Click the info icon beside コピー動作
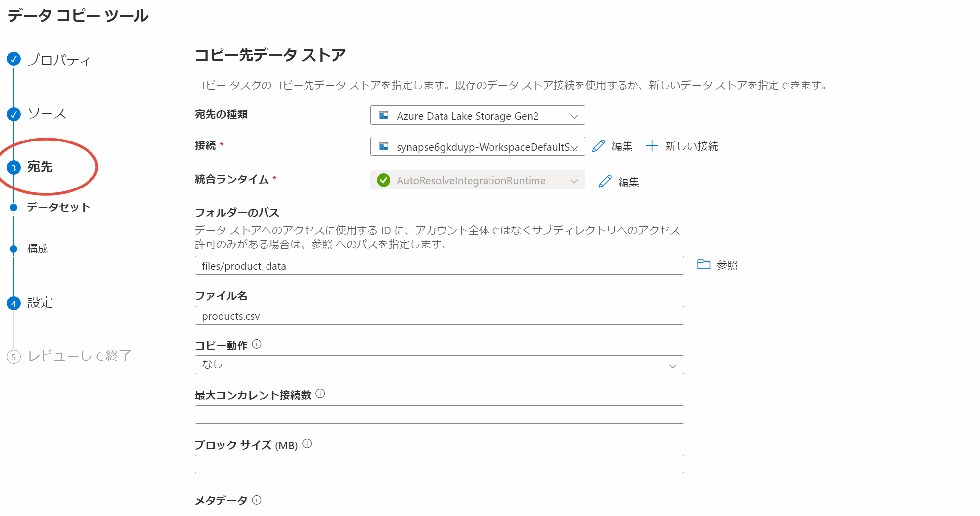The width and height of the screenshot is (980, 516). (257, 344)
